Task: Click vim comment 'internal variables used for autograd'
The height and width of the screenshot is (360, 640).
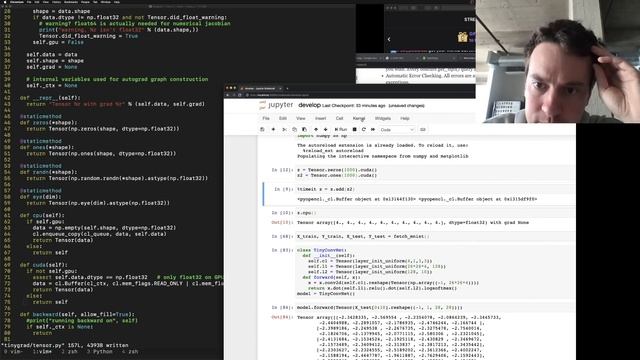Action: click(x=117, y=79)
